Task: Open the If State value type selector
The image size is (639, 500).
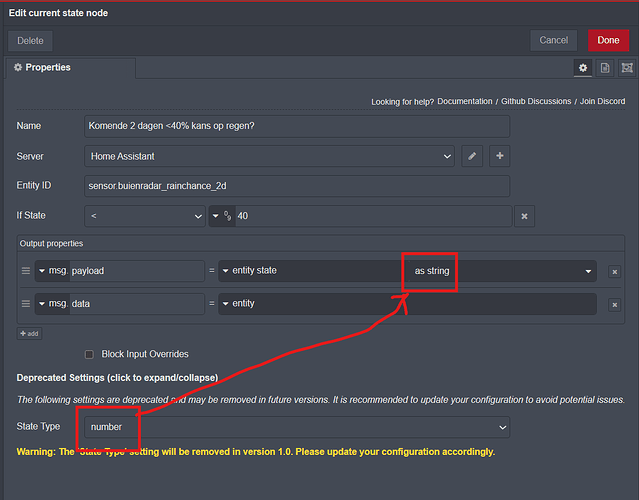Action: [x=222, y=216]
